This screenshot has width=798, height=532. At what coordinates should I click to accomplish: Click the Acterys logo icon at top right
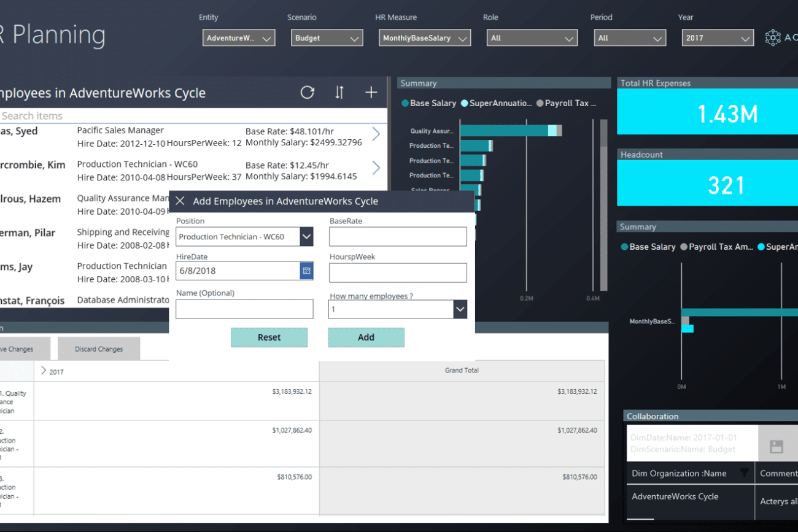point(773,38)
